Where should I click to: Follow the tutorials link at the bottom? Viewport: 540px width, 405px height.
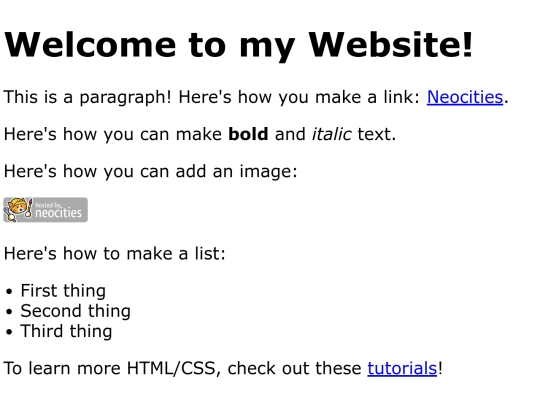pyautogui.click(x=402, y=368)
